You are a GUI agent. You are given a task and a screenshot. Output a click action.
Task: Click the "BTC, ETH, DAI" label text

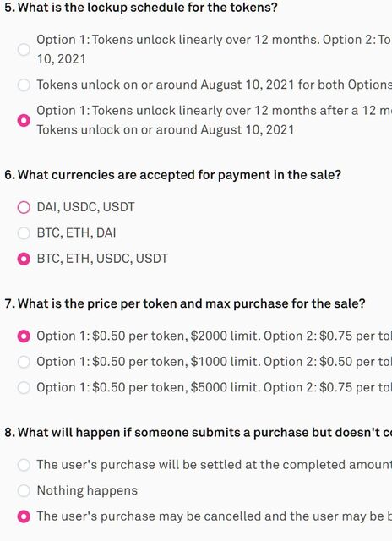click(76, 233)
